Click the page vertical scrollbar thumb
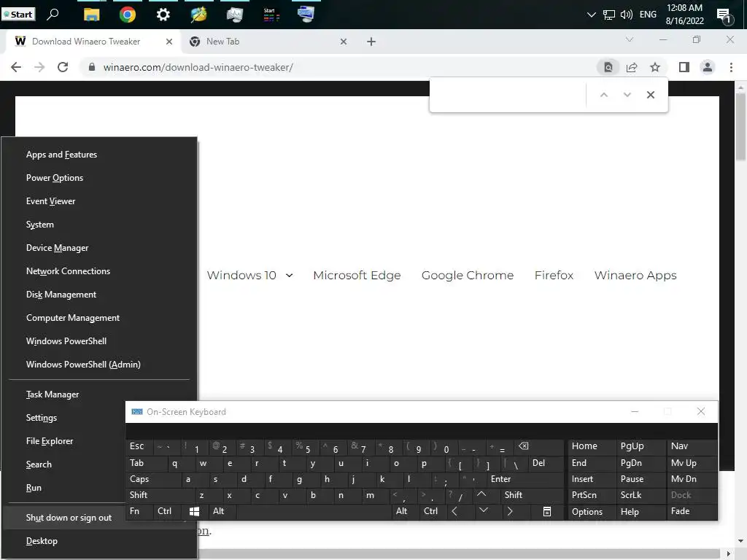 click(740, 127)
